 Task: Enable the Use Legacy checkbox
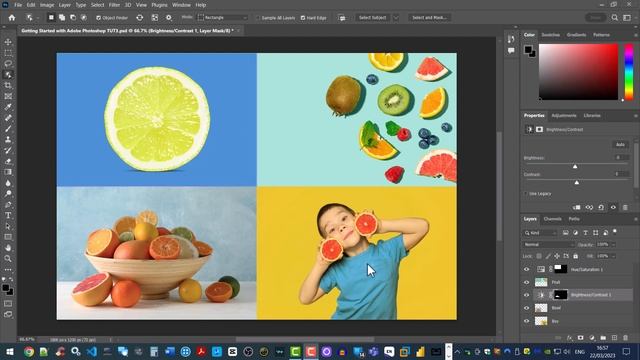pyautogui.click(x=526, y=193)
